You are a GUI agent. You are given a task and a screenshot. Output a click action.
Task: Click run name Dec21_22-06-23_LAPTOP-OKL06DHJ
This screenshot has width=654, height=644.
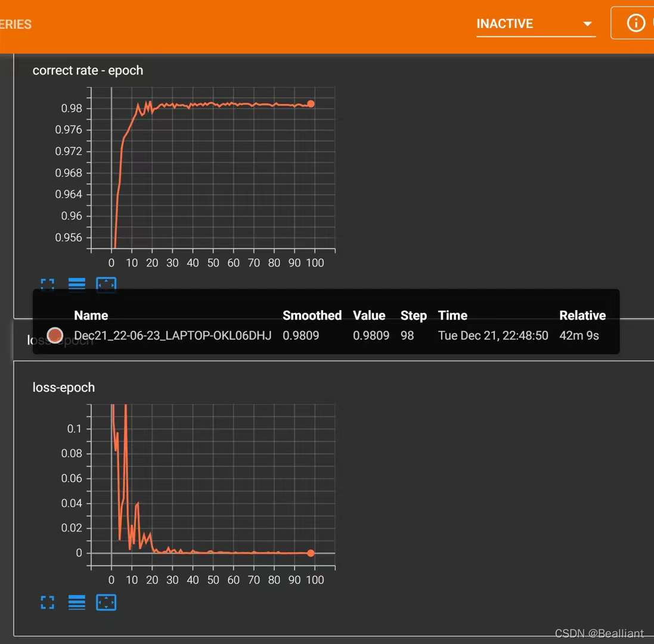(173, 335)
